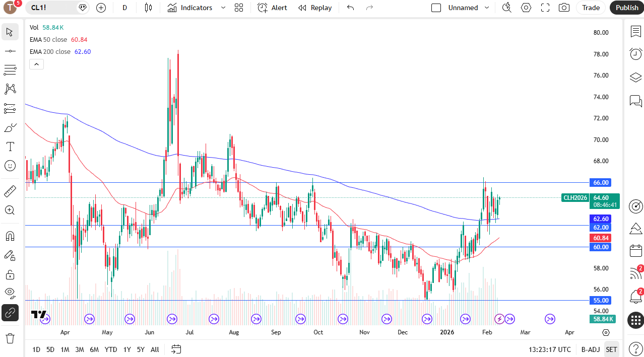This screenshot has height=357, width=644.
Task: Open the forecasting and projection tools
Action: pyautogui.click(x=10, y=108)
